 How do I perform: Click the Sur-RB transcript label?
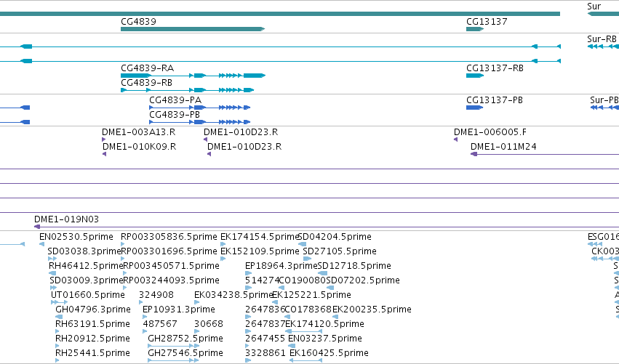[602, 39]
